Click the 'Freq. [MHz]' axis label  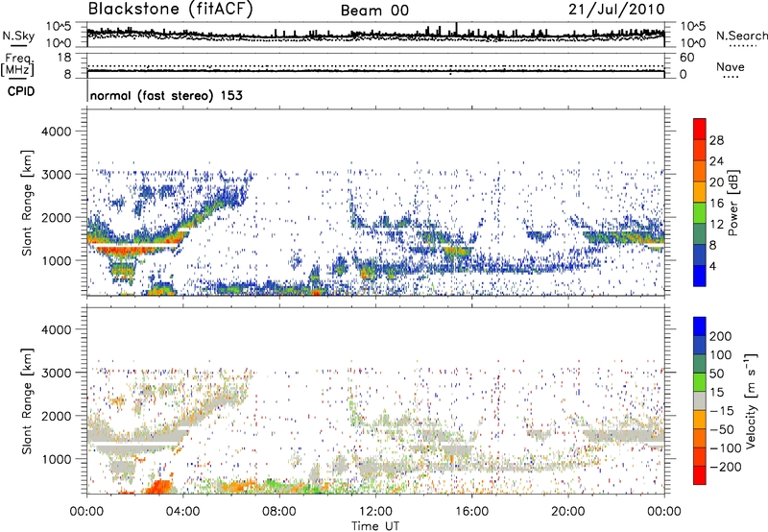[17, 65]
